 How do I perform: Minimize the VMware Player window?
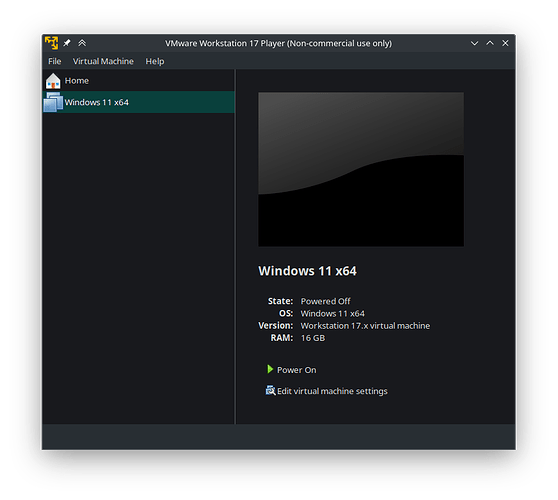pyautogui.click(x=474, y=43)
